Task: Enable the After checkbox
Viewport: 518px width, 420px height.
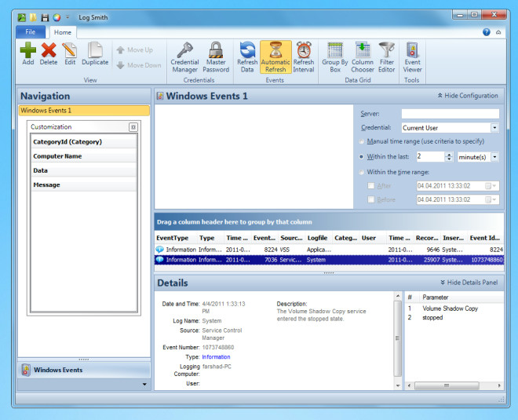Action: (x=371, y=186)
